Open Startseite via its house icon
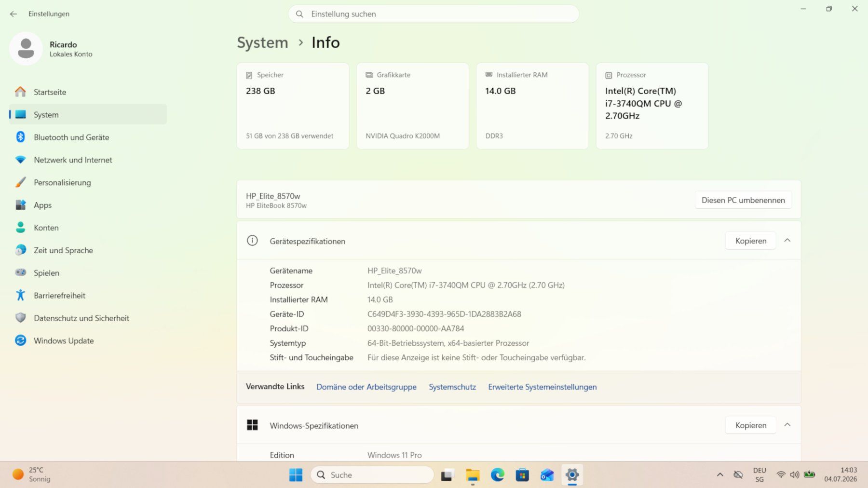 coord(20,92)
